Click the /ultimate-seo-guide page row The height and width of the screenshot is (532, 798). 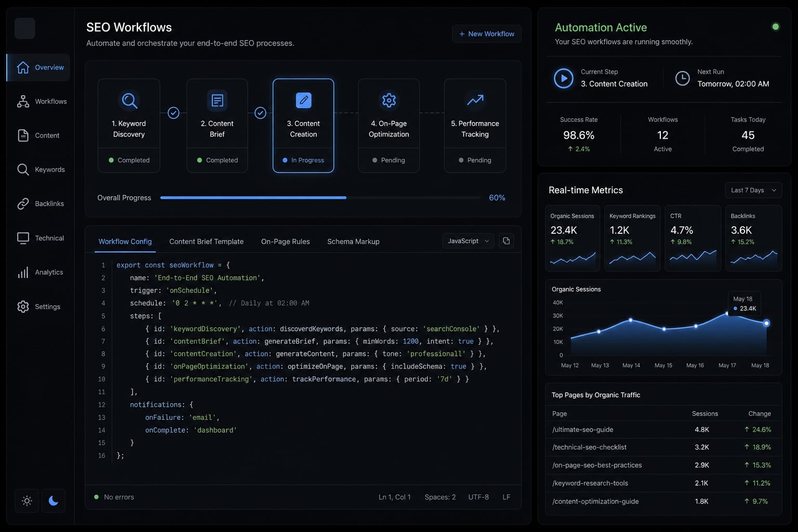click(663, 430)
